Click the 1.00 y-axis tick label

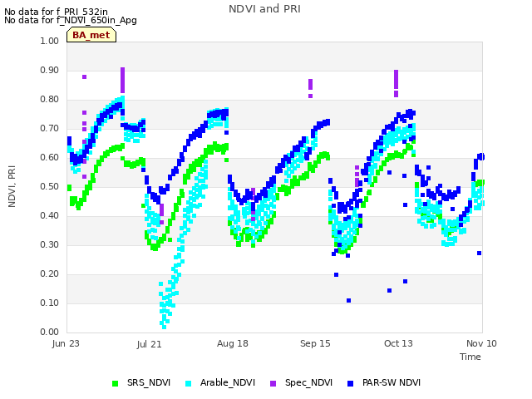click(50, 41)
